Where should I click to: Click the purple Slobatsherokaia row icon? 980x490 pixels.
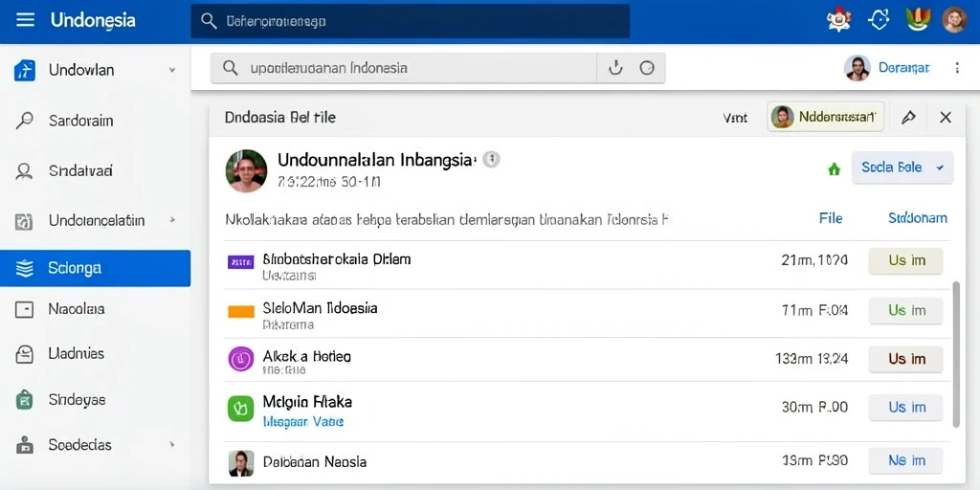click(x=240, y=262)
